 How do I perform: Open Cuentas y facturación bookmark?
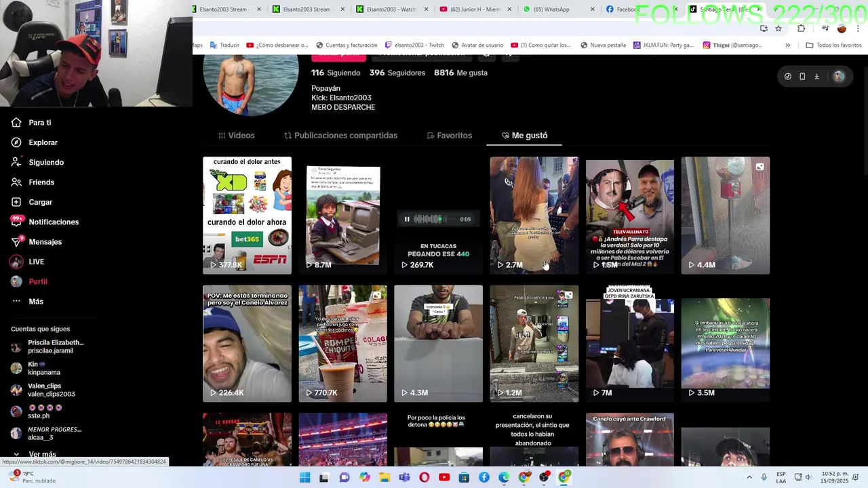coord(346,45)
